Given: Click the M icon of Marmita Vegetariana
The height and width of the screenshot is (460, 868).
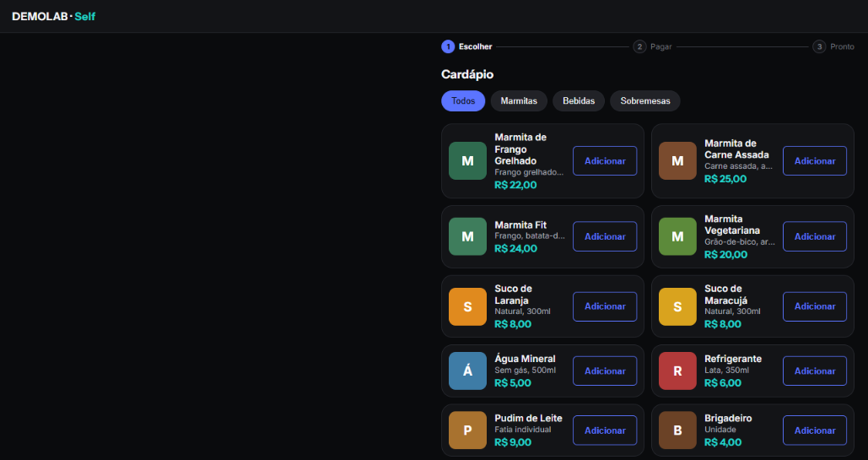Looking at the screenshot, I should click(677, 236).
